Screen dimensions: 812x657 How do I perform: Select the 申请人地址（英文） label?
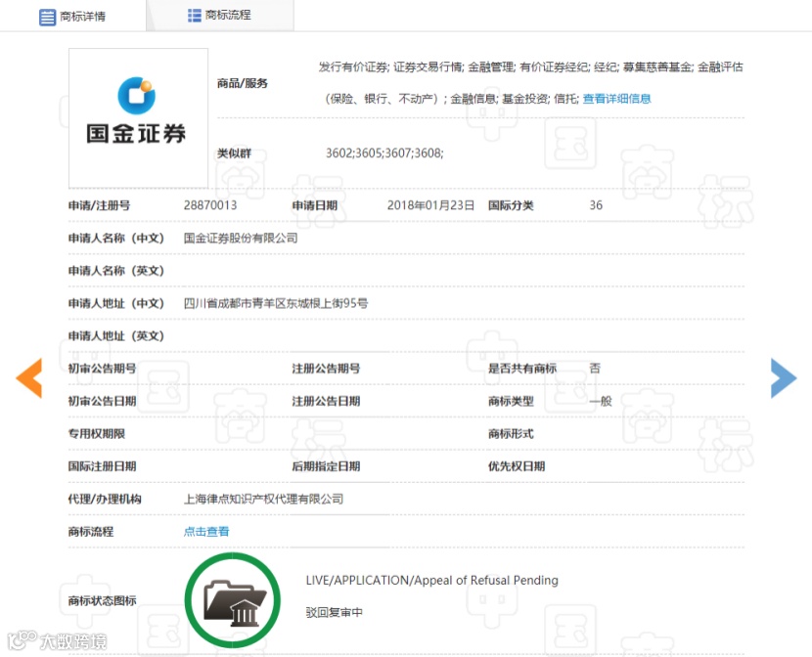(116, 335)
